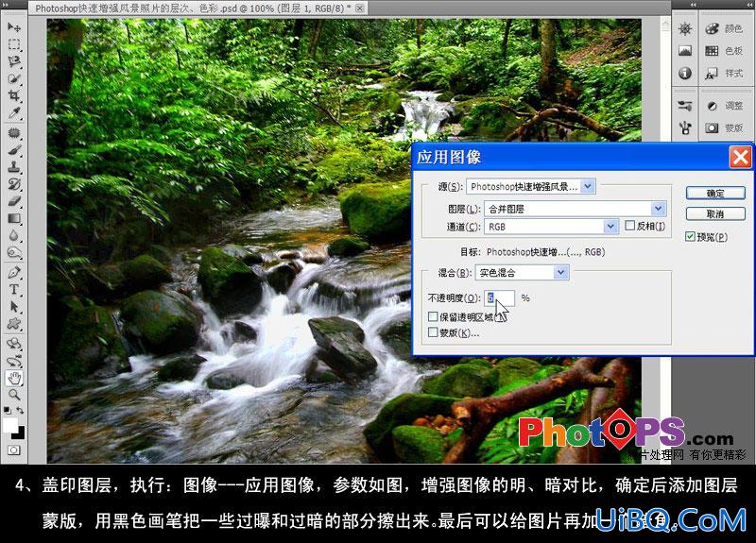The width and height of the screenshot is (756, 543).
Task: Select the Blur tool
Action: point(13,235)
